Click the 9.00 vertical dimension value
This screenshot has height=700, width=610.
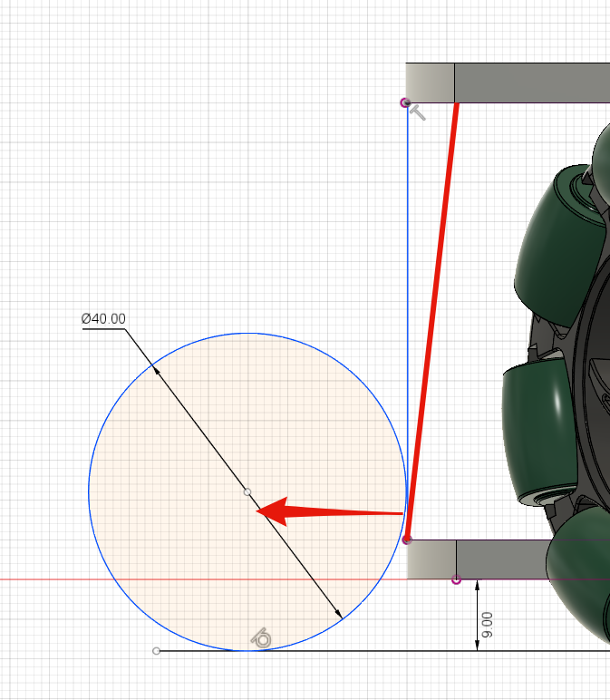[x=488, y=625]
